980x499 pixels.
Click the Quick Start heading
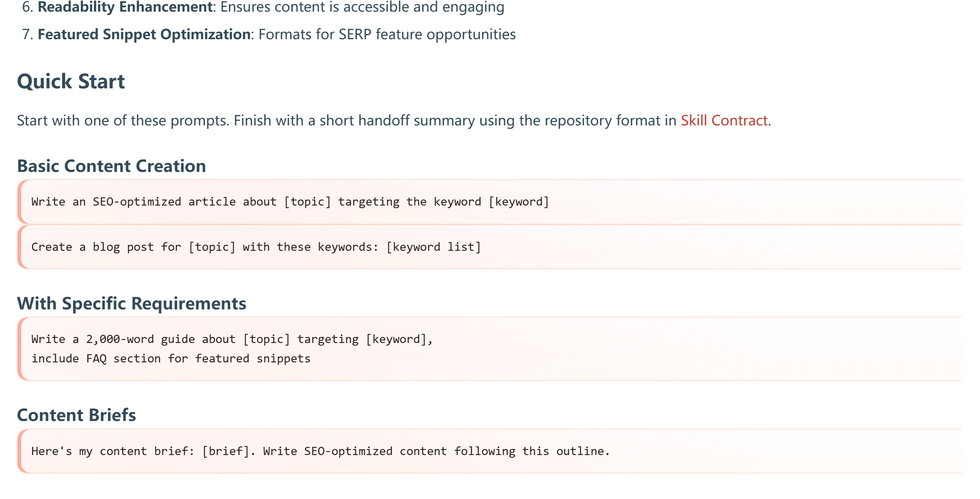(71, 81)
